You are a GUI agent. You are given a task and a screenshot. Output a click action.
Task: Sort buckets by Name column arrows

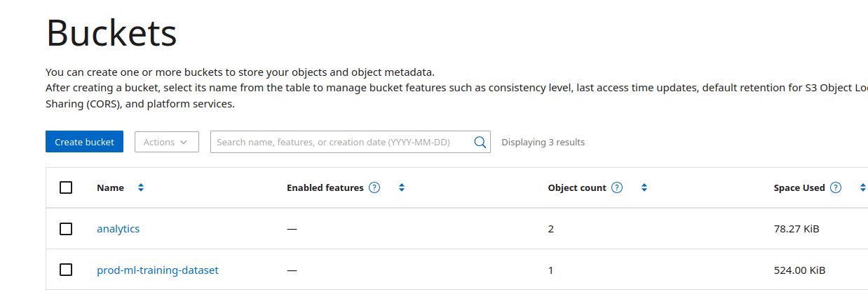pos(141,187)
